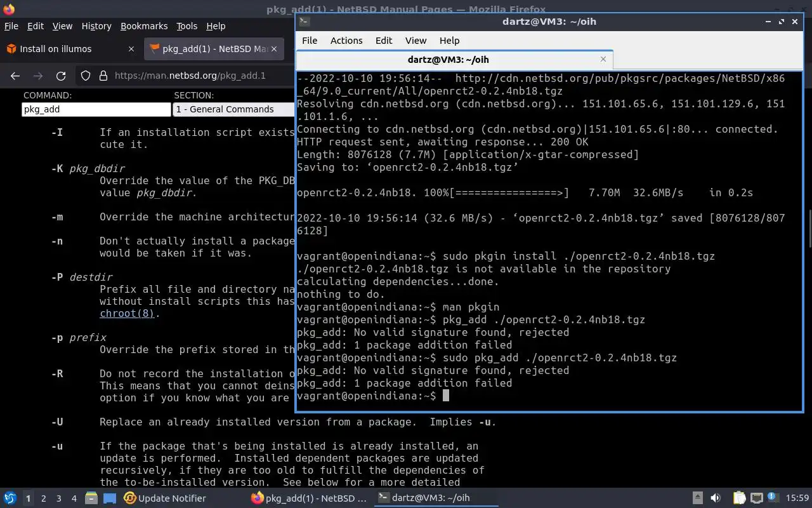
Task: Click the 15:59 clock
Action: pyautogui.click(x=797, y=498)
